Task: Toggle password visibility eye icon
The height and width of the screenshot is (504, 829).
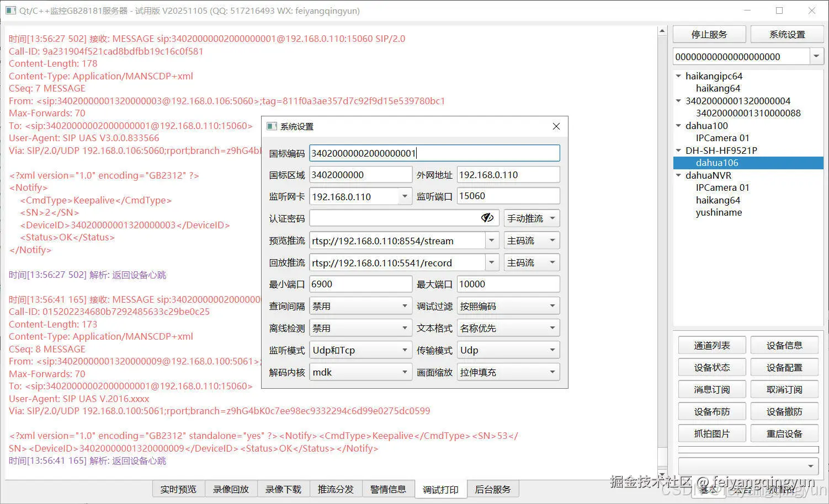Action: (487, 218)
